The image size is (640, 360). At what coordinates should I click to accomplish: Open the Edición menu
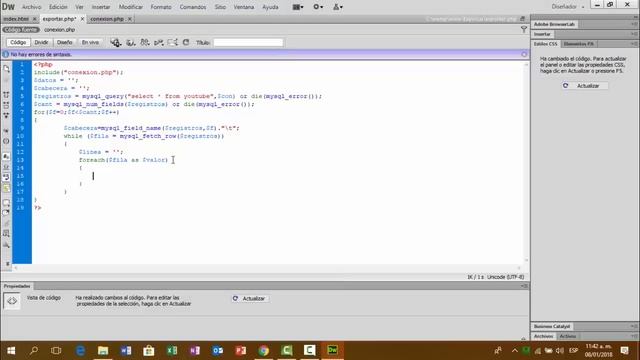point(58,7)
